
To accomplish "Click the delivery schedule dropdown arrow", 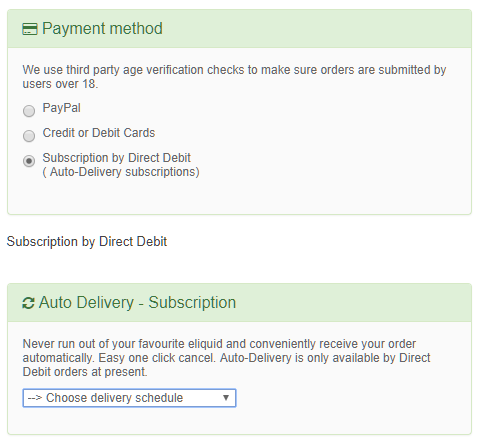I will [226, 398].
